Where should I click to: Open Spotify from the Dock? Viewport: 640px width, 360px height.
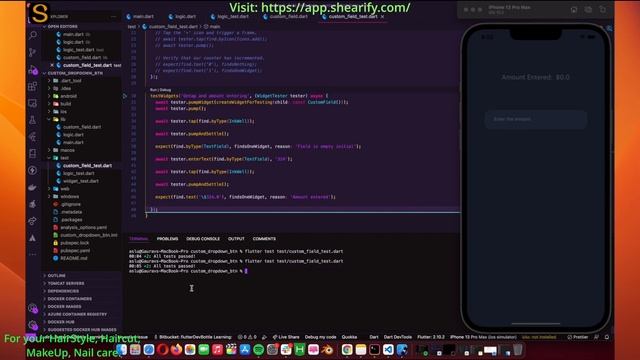click(258, 350)
